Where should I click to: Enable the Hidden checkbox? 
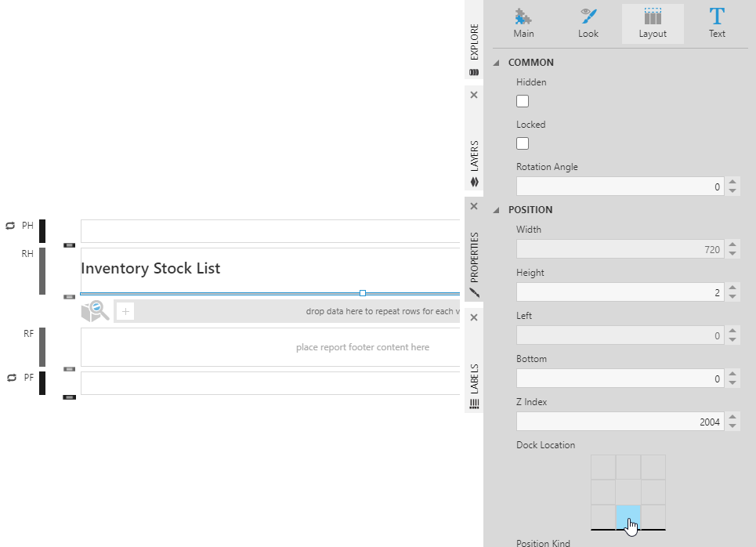coord(522,100)
